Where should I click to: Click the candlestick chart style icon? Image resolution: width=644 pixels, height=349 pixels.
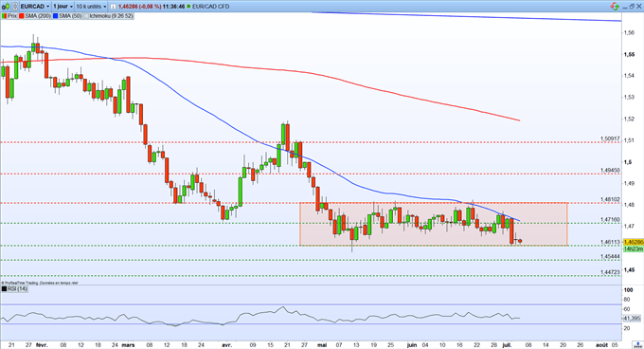coord(6,7)
